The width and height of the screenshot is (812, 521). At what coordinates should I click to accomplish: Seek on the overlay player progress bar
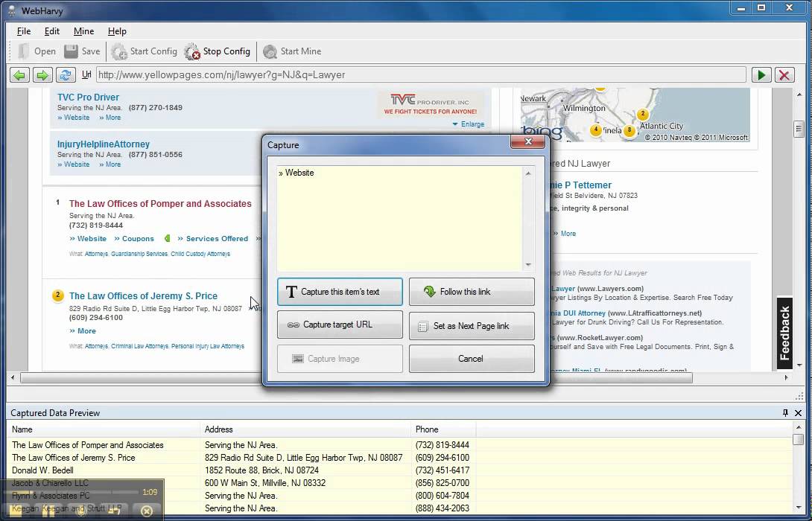72,492
